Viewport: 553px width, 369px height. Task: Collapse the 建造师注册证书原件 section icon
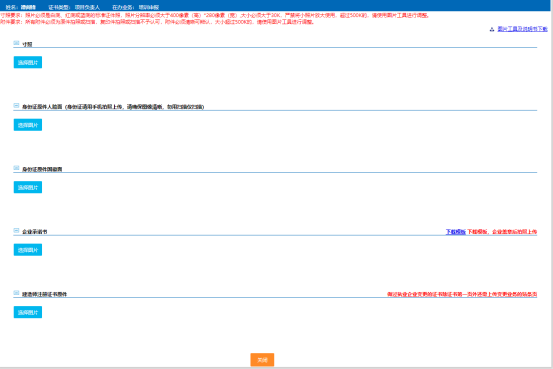[x=16, y=293]
